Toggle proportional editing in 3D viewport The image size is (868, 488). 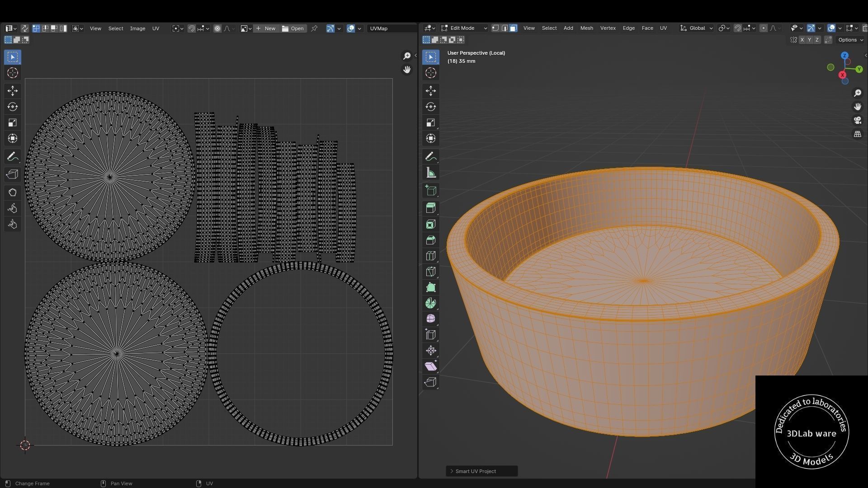click(x=763, y=28)
